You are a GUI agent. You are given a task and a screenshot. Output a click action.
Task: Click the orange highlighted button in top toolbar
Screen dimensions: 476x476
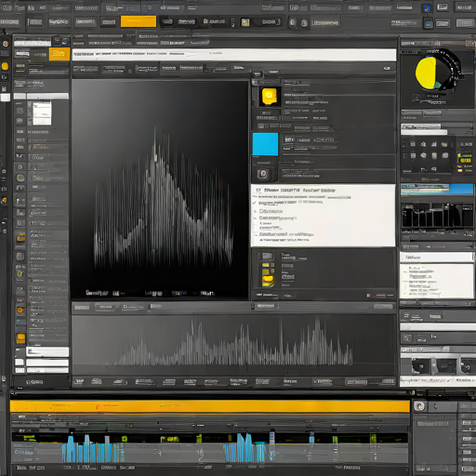139,21
